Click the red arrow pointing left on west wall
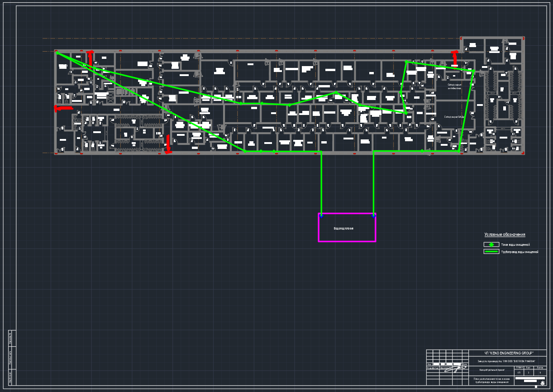 pos(63,108)
